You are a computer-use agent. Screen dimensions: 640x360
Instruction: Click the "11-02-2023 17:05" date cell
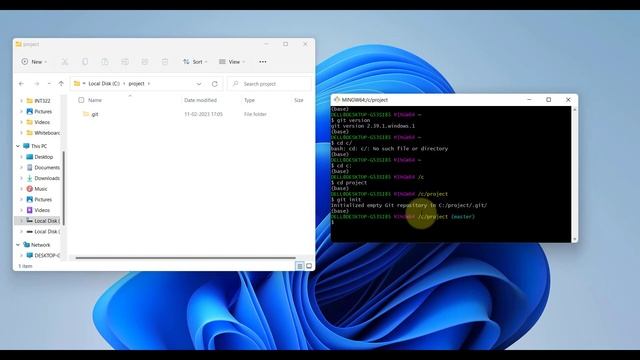point(203,114)
